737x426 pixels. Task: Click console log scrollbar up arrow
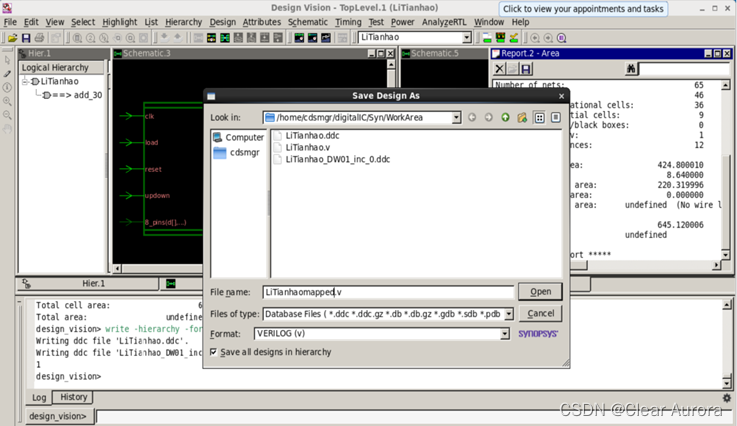727,305
